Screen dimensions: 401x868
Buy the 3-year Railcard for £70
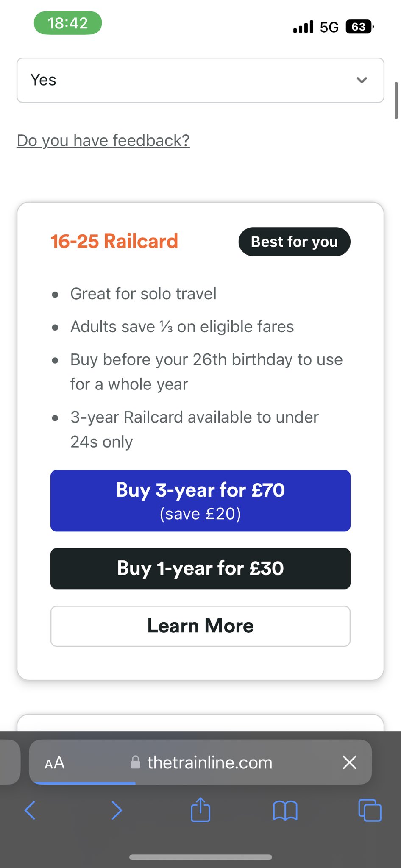tap(200, 501)
